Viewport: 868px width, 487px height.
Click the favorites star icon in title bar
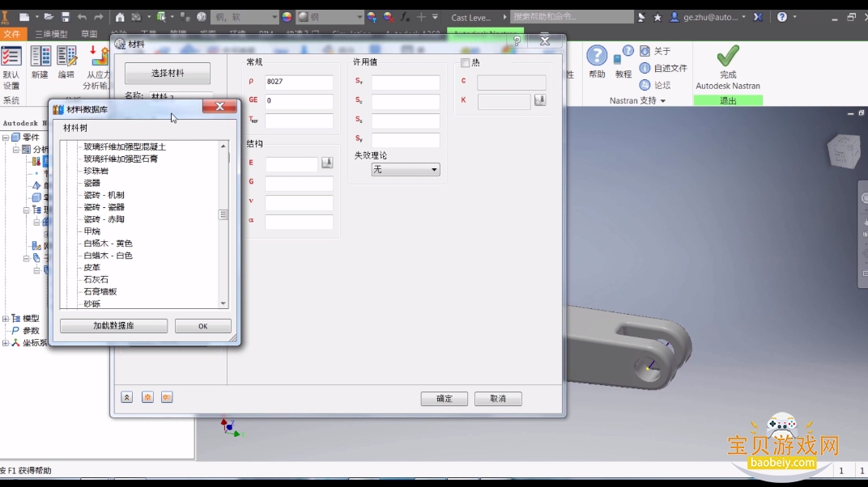click(x=657, y=17)
